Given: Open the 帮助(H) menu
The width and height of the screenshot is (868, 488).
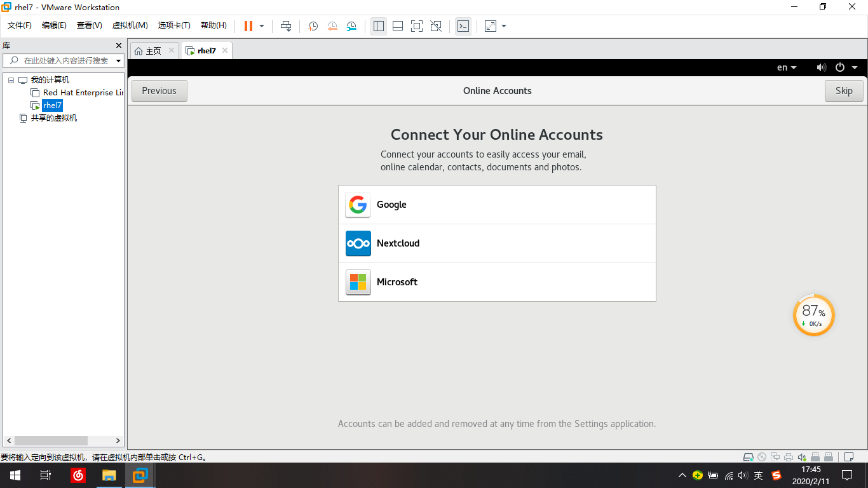Looking at the screenshot, I should pos(214,25).
